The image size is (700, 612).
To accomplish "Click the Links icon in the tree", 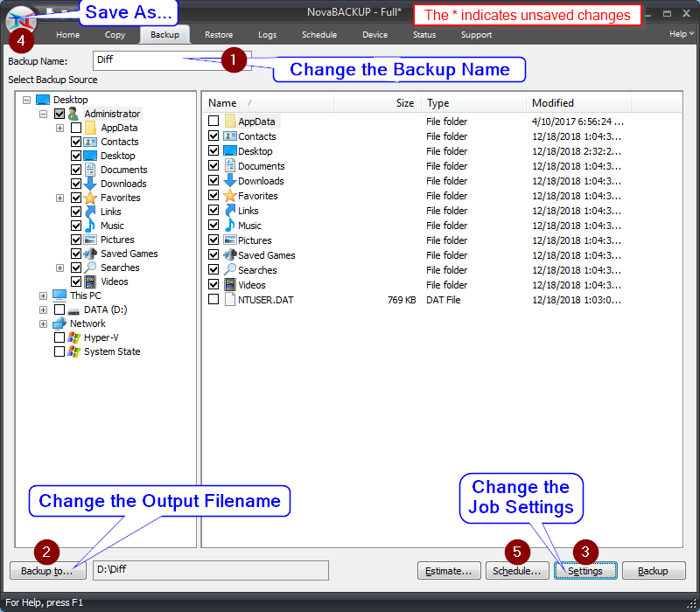I will tap(90, 212).
